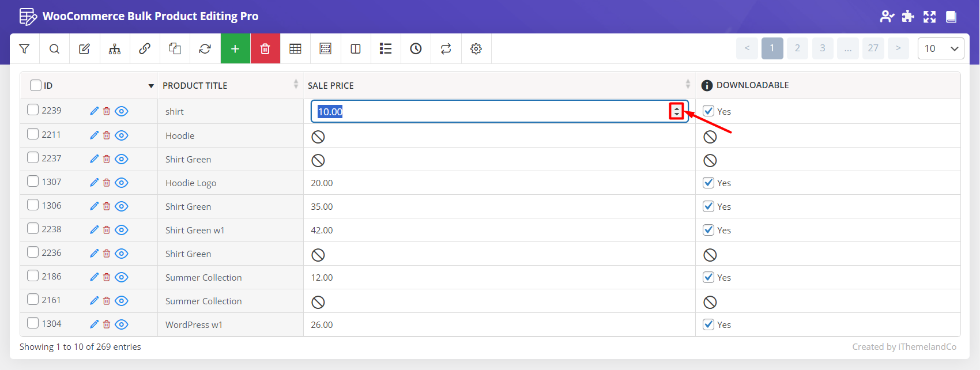Open the rows-per-page dropdown showing 10
This screenshot has width=980, height=370.
(940, 48)
